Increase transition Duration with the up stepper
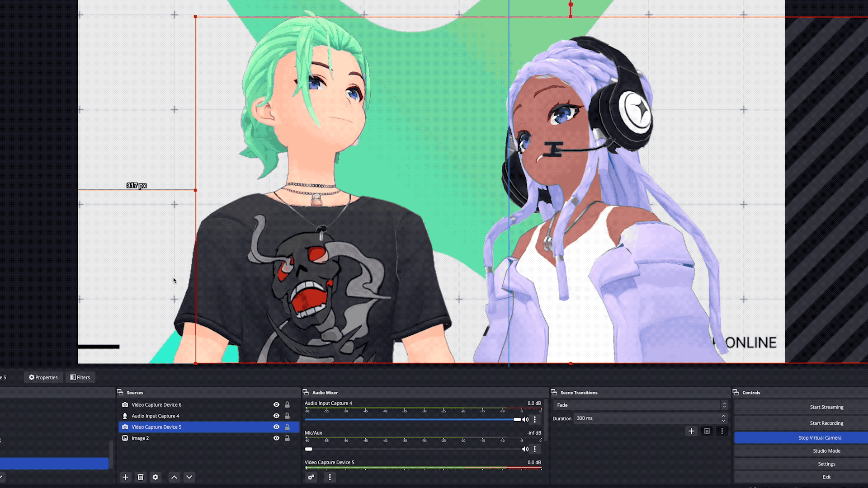This screenshot has height=488, width=868. click(x=723, y=416)
